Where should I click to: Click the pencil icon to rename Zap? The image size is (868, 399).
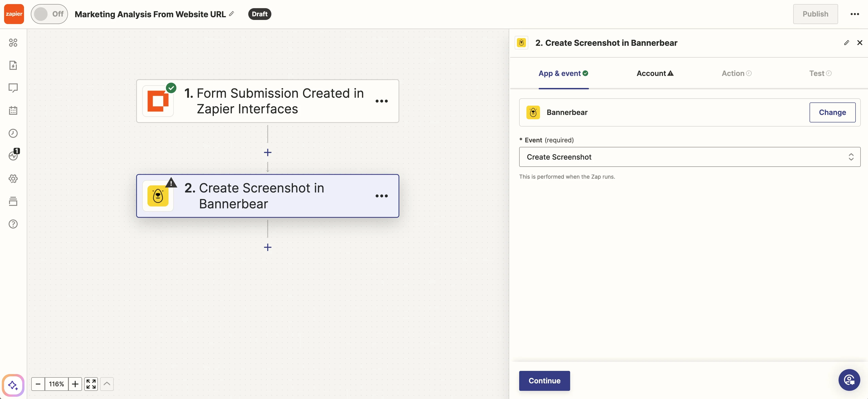(231, 14)
